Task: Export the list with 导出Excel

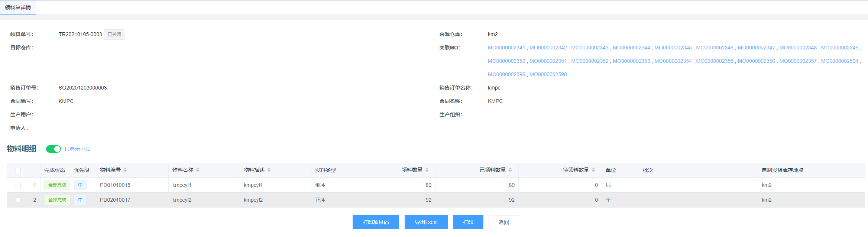Action: pyautogui.click(x=426, y=222)
